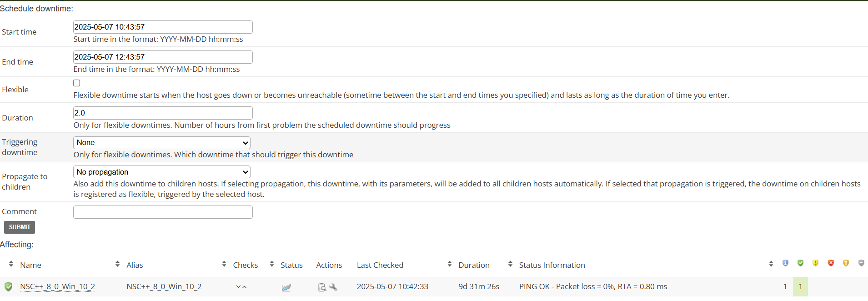Open the performance graph icon for NSC++_8_0_Win_10_2
This screenshot has height=301, width=868.
(286, 287)
